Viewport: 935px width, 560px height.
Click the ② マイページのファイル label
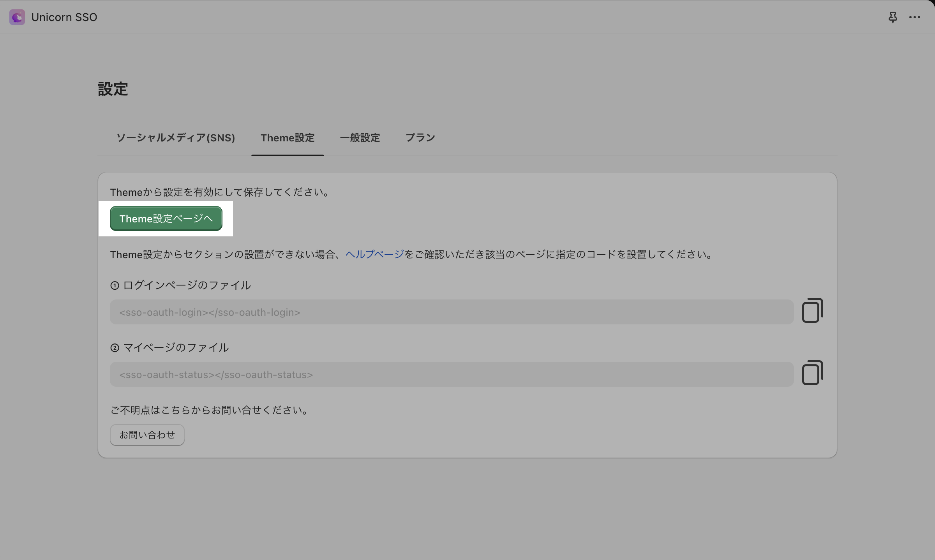tap(169, 348)
